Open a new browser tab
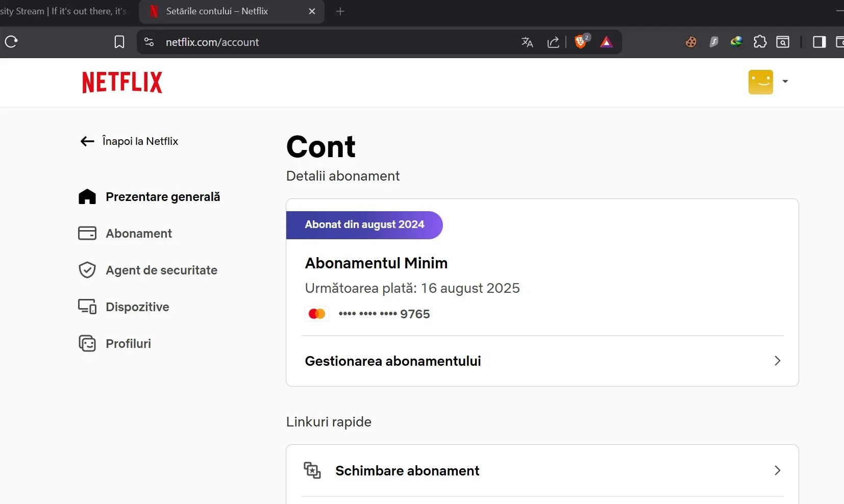The height and width of the screenshot is (504, 844). point(340,11)
